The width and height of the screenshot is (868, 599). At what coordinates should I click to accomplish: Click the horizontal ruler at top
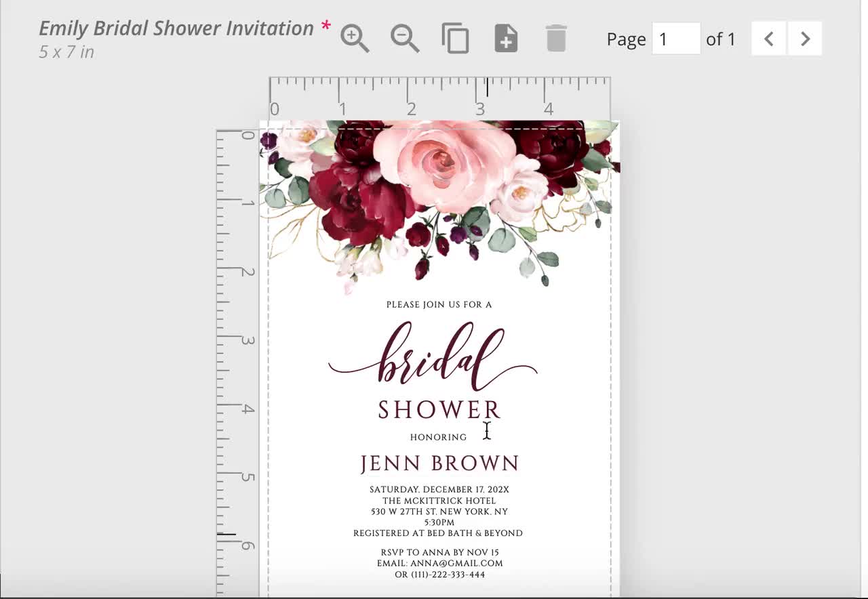click(x=439, y=99)
